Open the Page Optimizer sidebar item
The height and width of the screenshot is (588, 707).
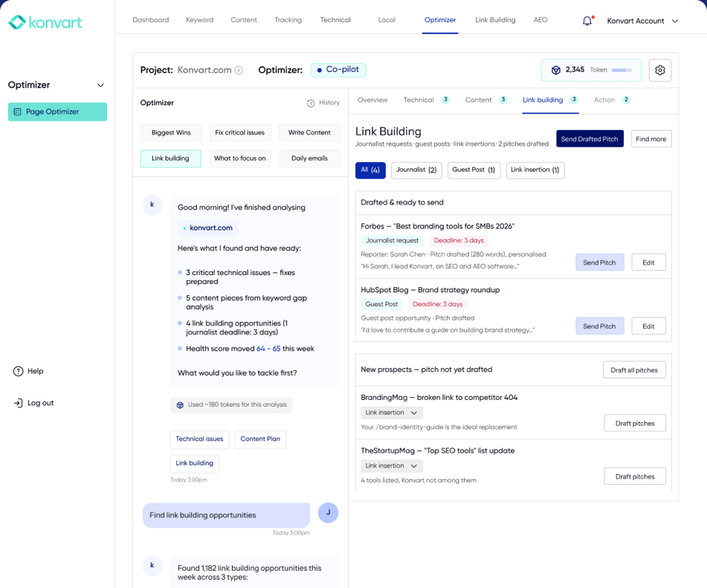coord(57,112)
